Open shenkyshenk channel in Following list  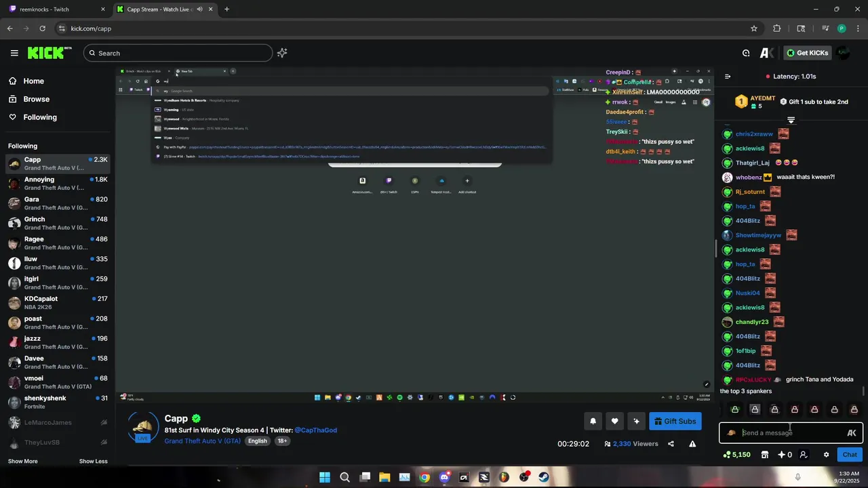58,402
